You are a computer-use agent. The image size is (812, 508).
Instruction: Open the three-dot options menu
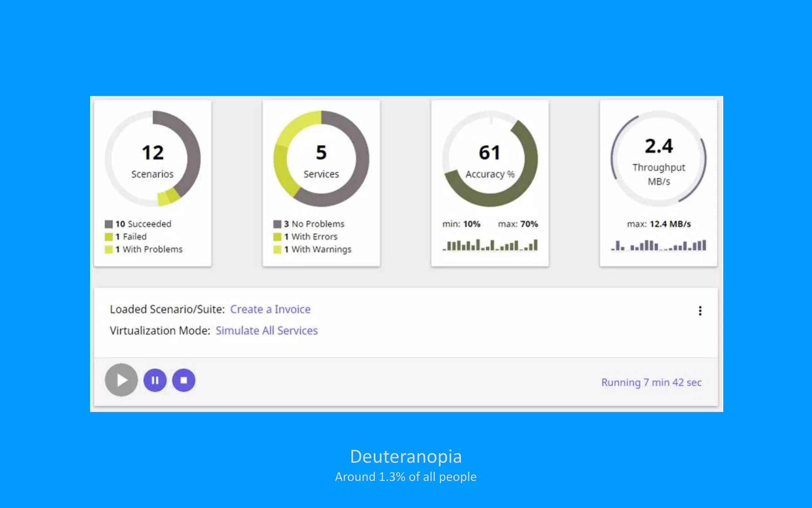pos(700,311)
